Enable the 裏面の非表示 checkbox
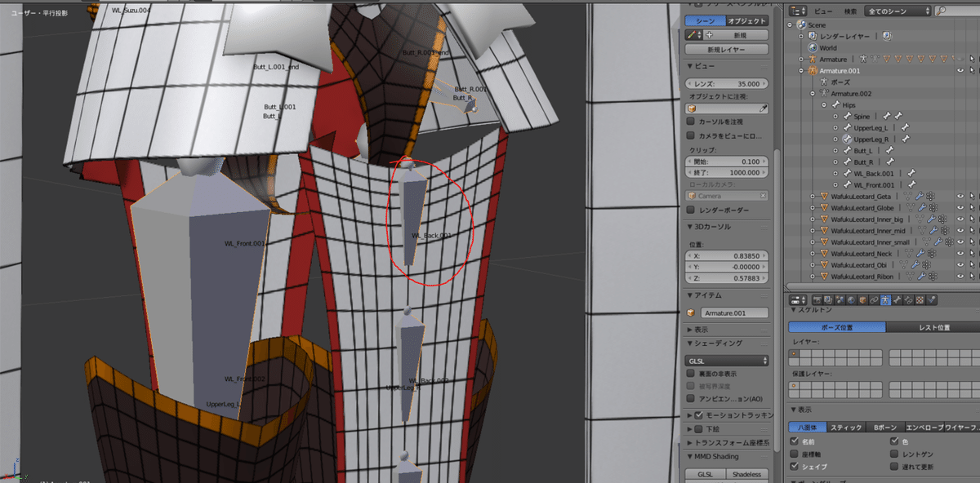The width and height of the screenshot is (980, 483). coord(691,373)
